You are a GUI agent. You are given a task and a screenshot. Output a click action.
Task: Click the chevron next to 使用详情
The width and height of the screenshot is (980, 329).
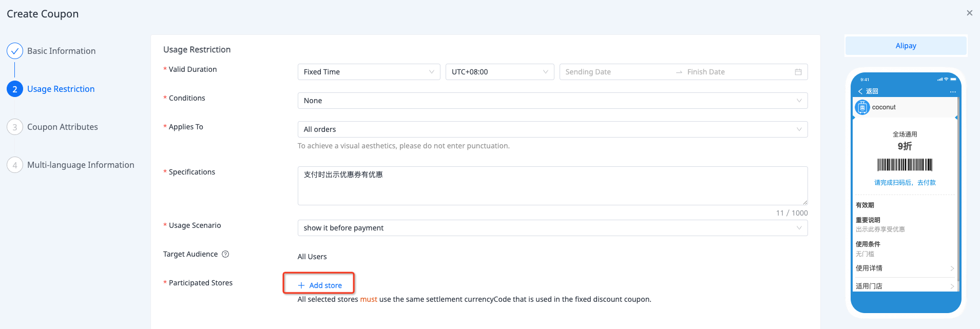[952, 268]
